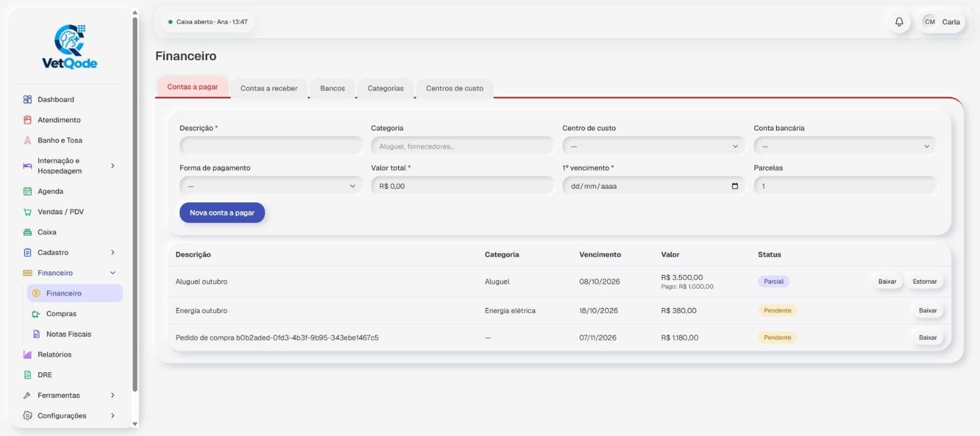Open the Forma de pagamento dropdown

click(x=271, y=186)
